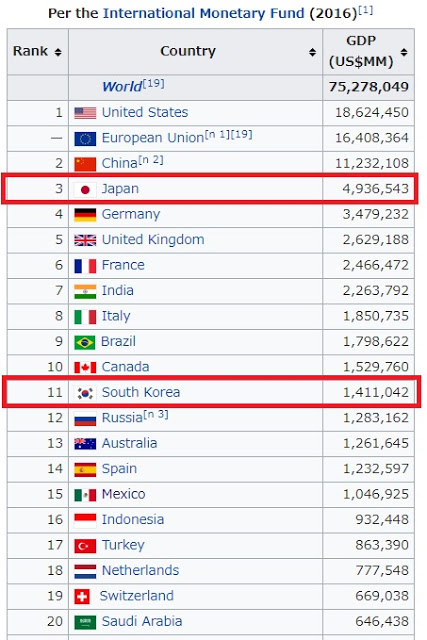This screenshot has height=640, width=427.
Task: Open the Netherlands country link
Action: (140, 570)
